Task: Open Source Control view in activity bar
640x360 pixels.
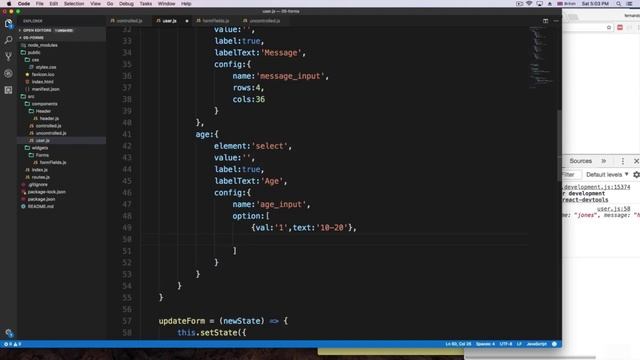Action: click(x=9, y=57)
